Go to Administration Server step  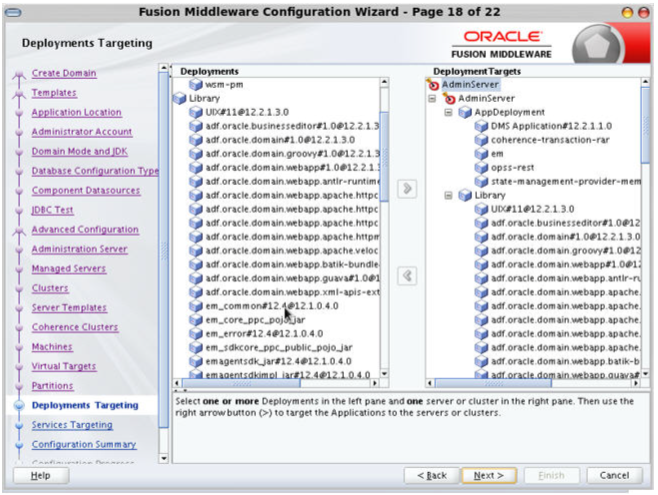(x=79, y=249)
